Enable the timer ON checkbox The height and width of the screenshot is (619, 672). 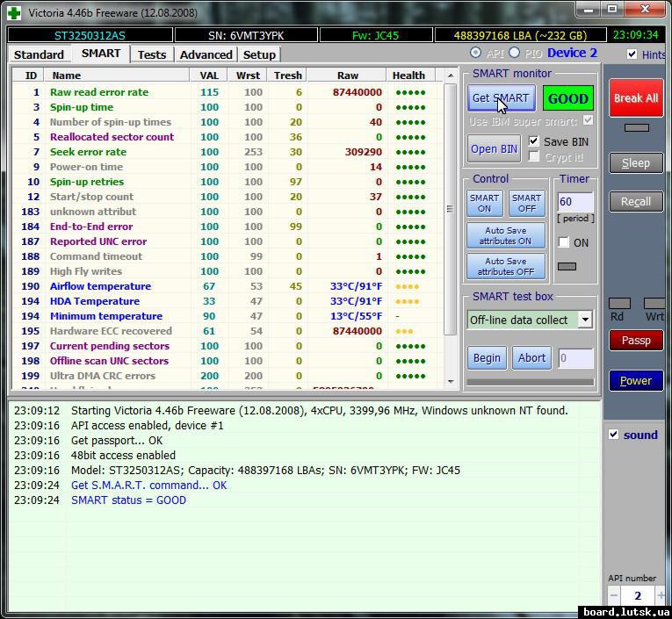tap(564, 242)
